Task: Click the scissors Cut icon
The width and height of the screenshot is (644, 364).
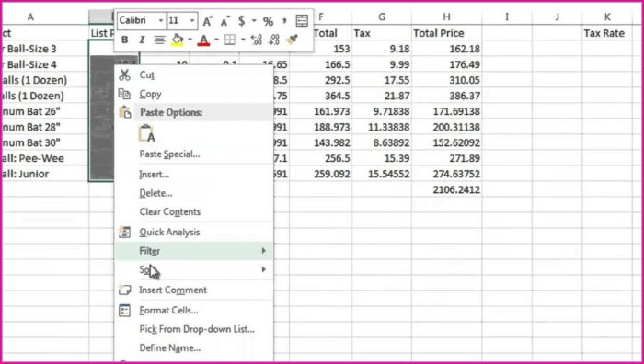Action: pyautogui.click(x=124, y=74)
